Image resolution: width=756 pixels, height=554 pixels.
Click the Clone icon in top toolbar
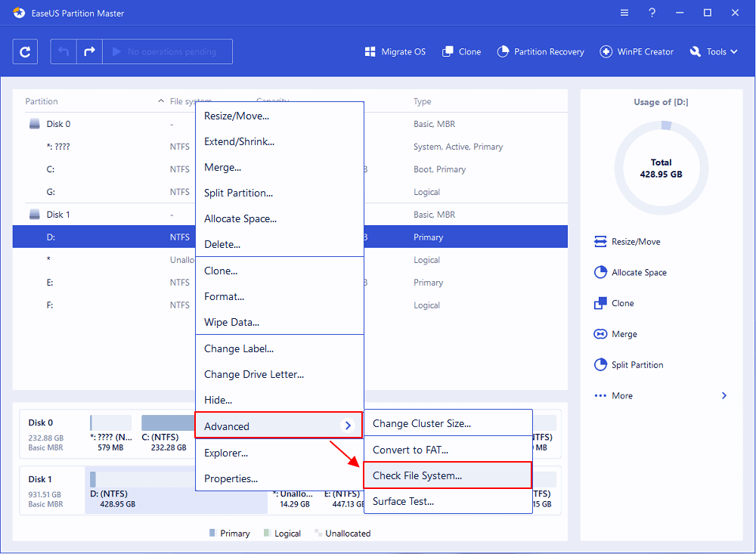(x=448, y=51)
